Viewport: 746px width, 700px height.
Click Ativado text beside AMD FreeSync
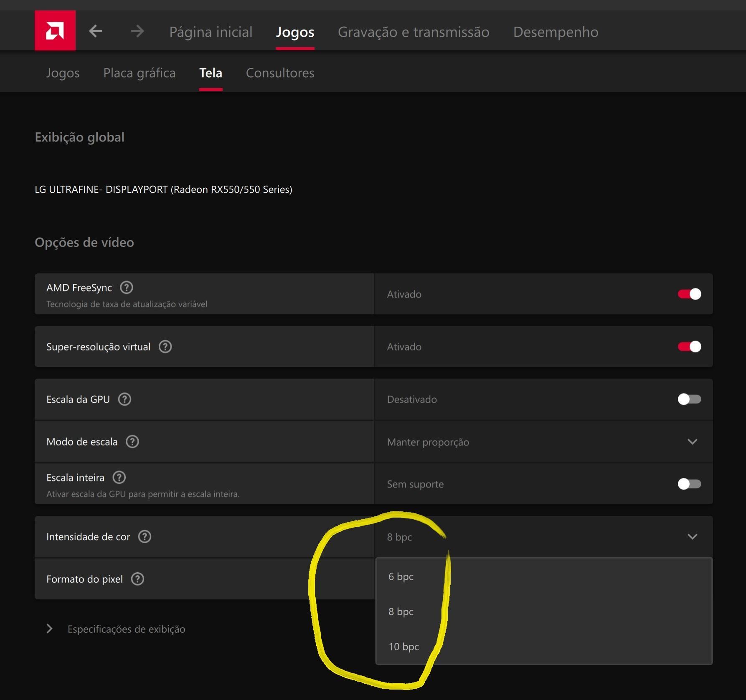(404, 294)
